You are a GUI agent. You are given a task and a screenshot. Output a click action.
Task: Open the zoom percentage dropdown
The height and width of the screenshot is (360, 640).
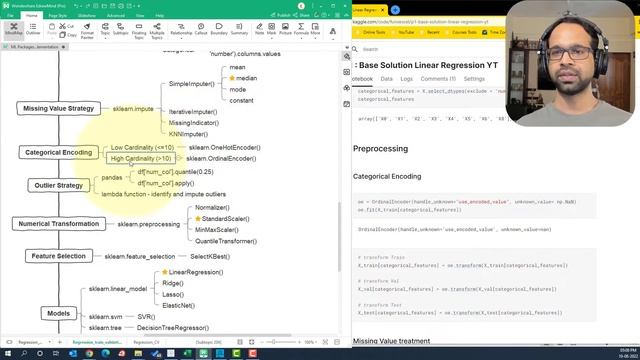point(315,342)
